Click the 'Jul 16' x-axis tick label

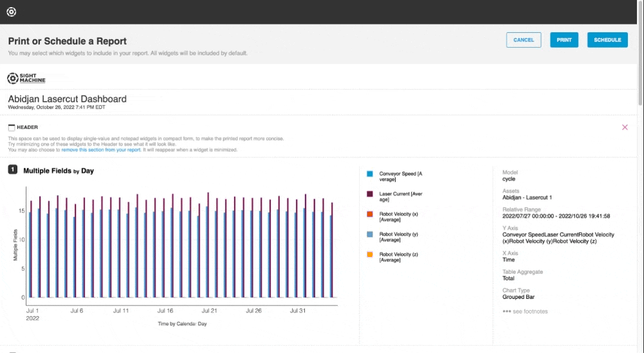(165, 311)
